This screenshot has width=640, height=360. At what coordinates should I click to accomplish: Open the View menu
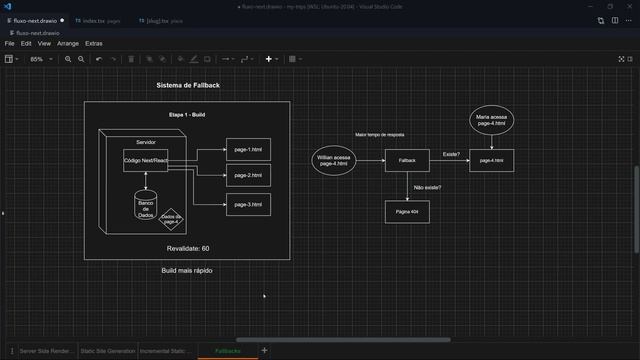(x=44, y=43)
